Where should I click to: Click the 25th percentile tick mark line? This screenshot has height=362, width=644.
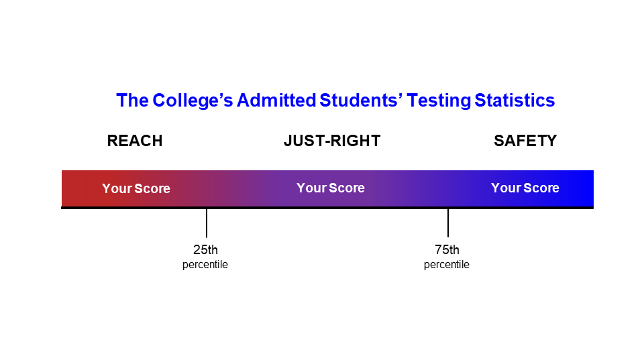[207, 223]
